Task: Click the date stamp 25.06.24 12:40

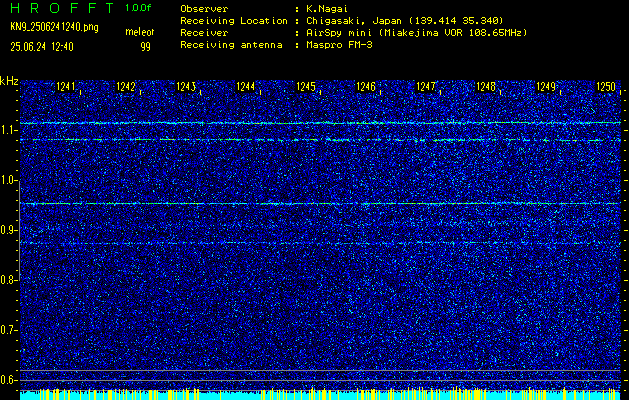Action: coord(42,47)
